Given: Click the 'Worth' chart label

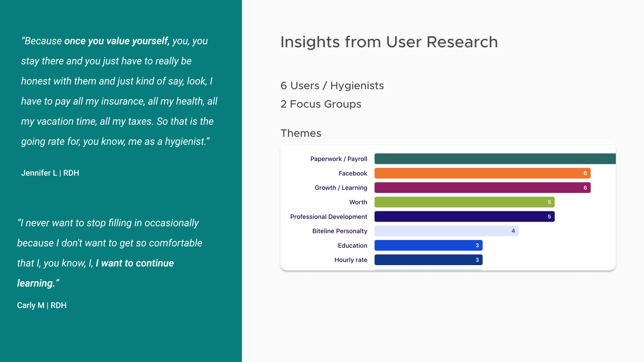Looking at the screenshot, I should (x=358, y=202).
